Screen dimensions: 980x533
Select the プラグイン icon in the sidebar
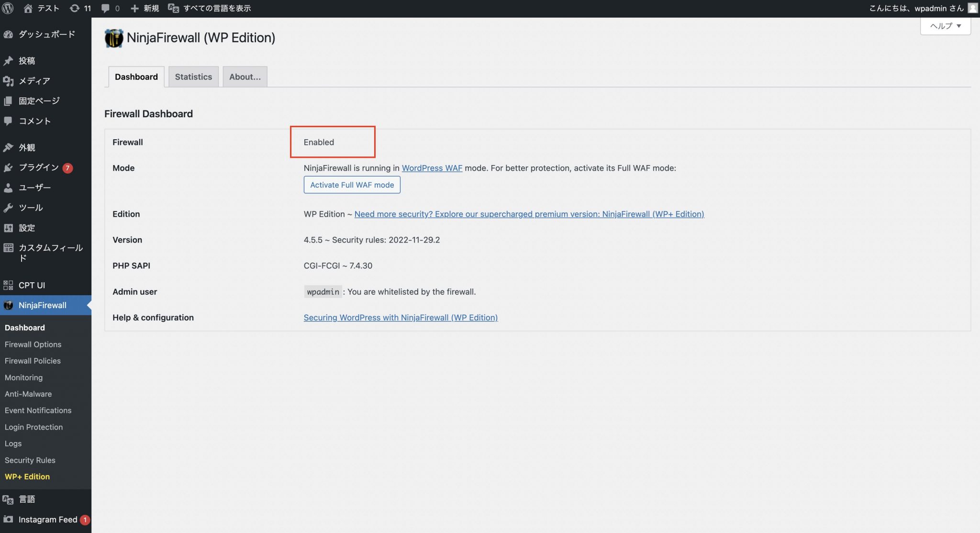click(x=9, y=167)
